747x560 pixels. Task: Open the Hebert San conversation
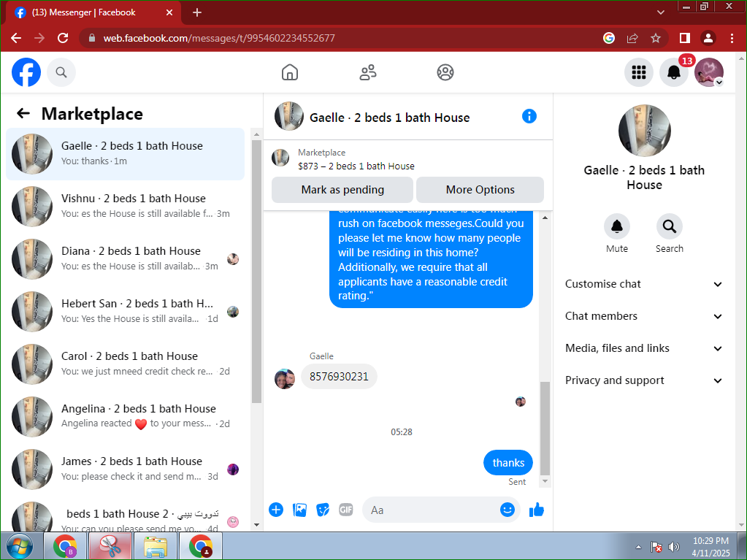click(126, 312)
